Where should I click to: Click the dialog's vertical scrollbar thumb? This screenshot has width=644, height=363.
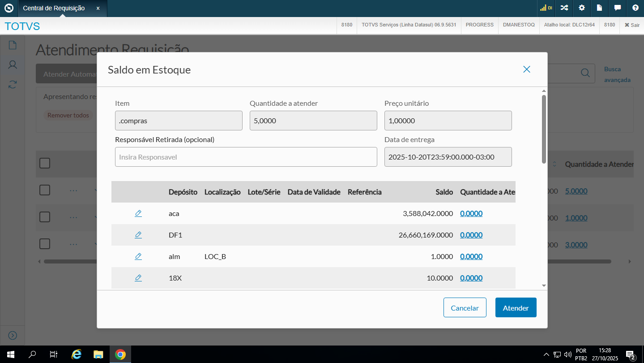coord(544,129)
